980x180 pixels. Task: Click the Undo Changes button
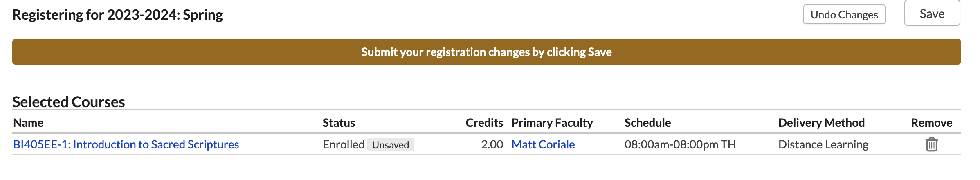click(x=844, y=15)
